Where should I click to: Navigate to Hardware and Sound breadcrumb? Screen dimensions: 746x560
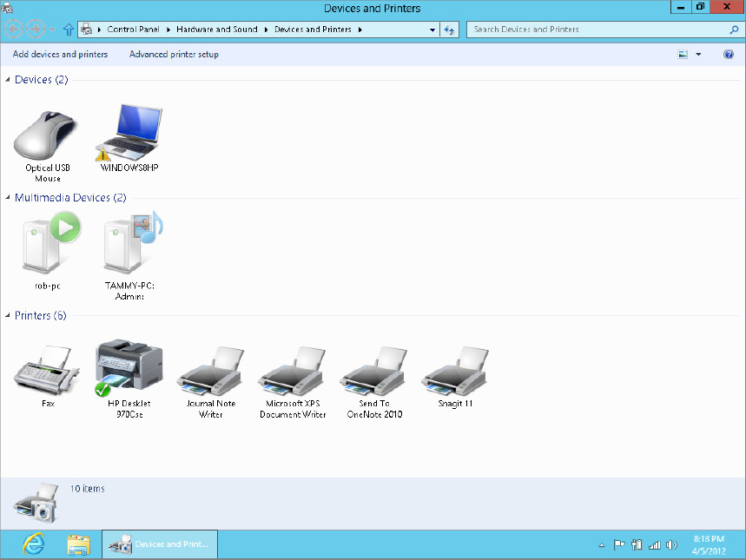point(216,29)
